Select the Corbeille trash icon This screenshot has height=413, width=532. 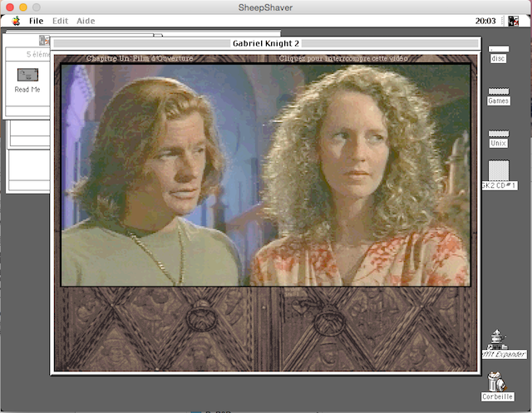click(497, 381)
